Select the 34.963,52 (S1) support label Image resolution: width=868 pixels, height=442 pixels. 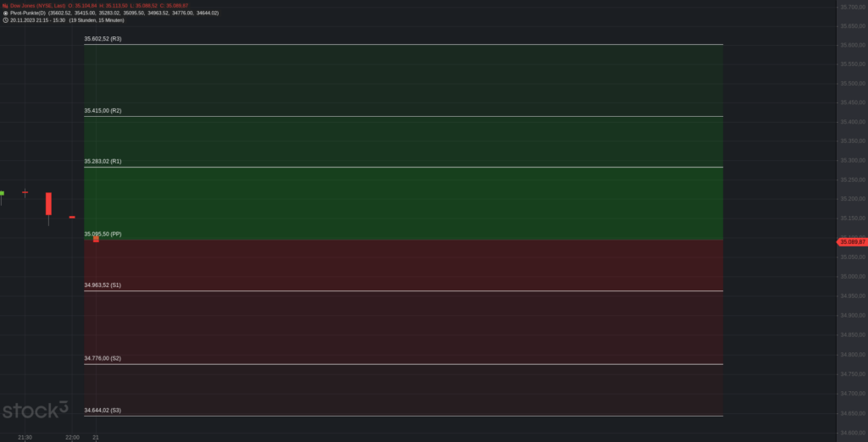point(103,285)
